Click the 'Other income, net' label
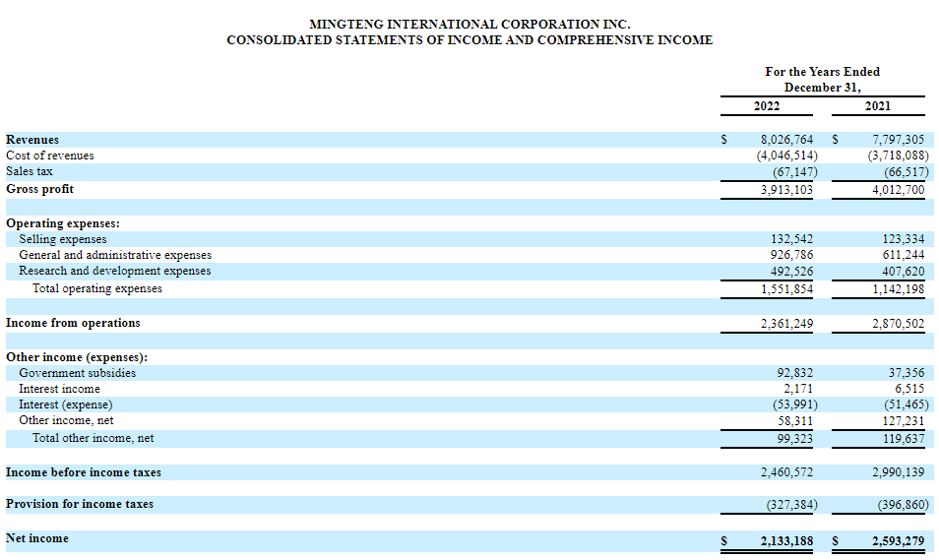The height and width of the screenshot is (560, 939). pyautogui.click(x=67, y=420)
